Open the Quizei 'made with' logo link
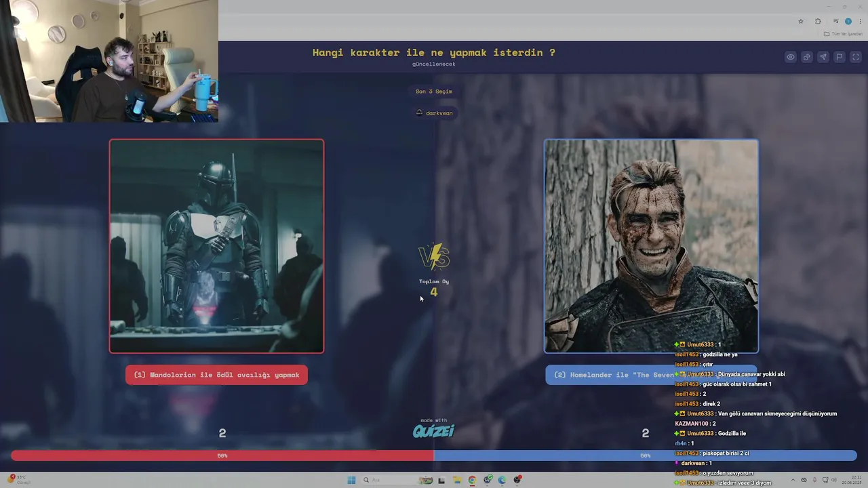This screenshot has width=868, height=488. (434, 430)
